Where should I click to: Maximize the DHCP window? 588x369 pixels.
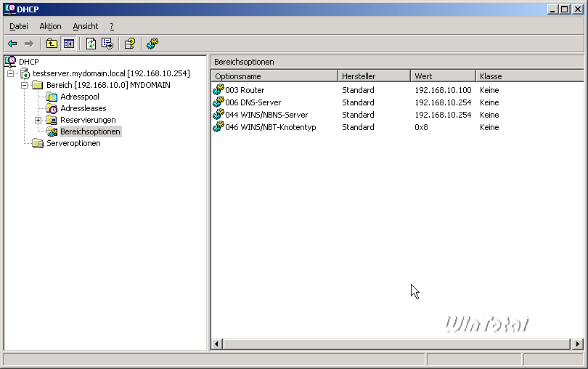pyautogui.click(x=564, y=9)
